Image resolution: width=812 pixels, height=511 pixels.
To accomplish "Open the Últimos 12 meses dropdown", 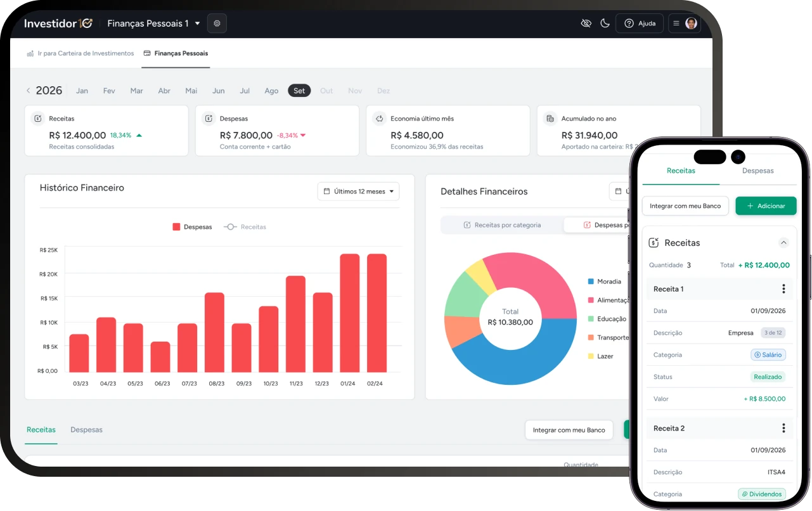I will click(x=358, y=191).
